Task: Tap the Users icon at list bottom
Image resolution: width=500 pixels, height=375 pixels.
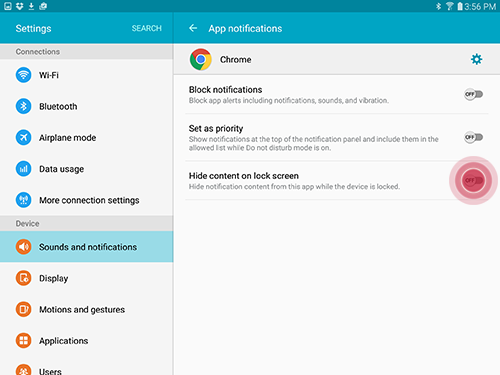Action: click(x=23, y=369)
